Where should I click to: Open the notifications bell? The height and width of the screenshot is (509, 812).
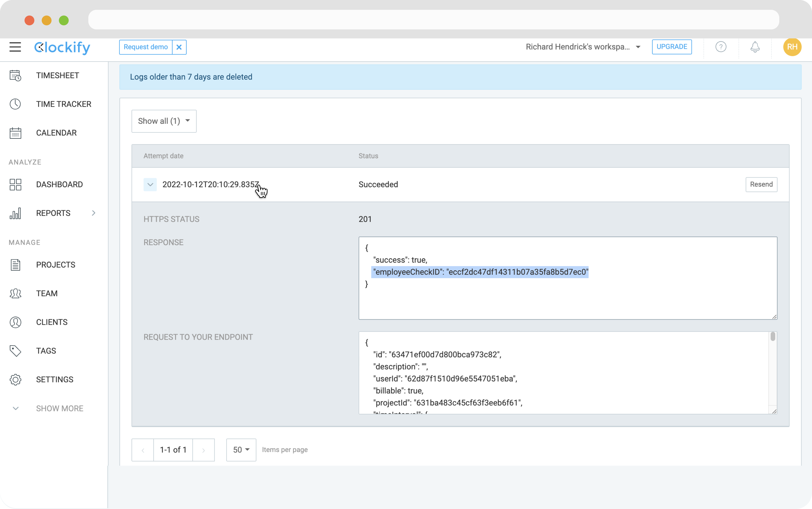pos(755,47)
